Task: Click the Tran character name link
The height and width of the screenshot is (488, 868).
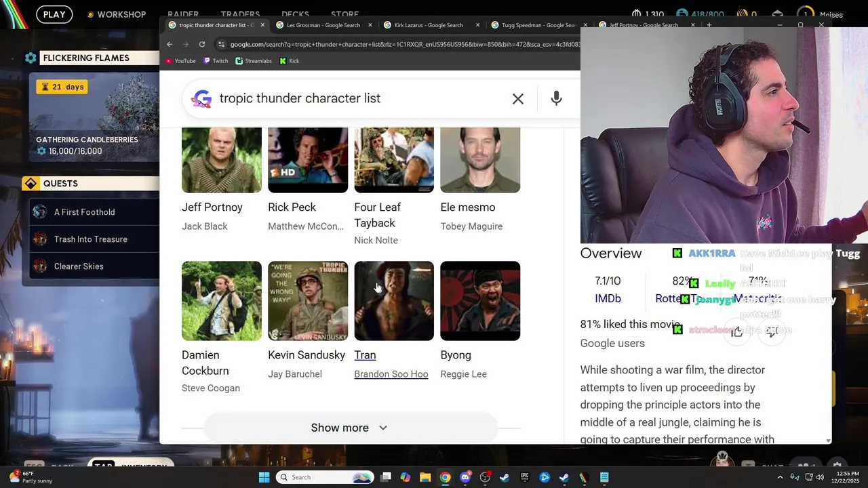Action: click(365, 355)
